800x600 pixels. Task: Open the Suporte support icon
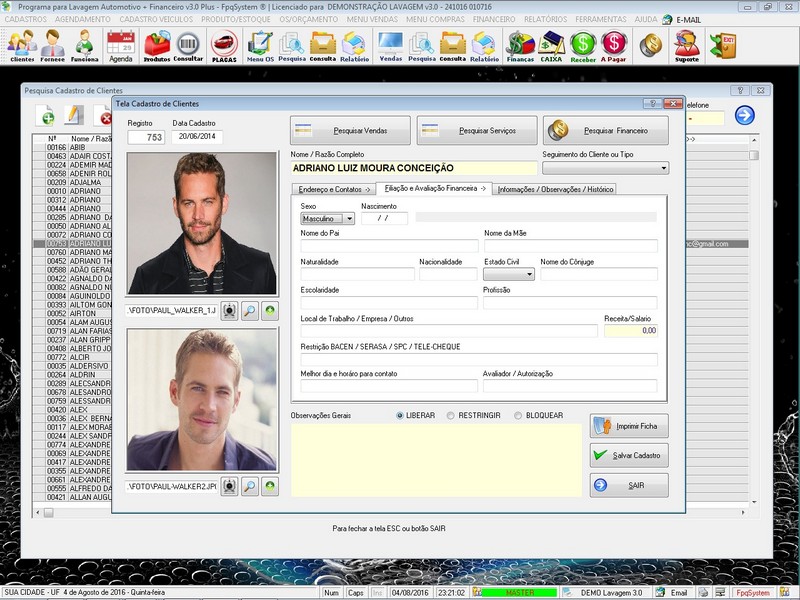[x=687, y=46]
